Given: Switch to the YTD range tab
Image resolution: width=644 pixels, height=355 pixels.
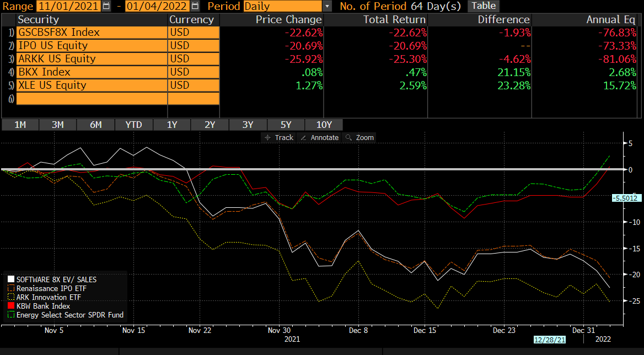Looking at the screenshot, I should click(x=133, y=125).
